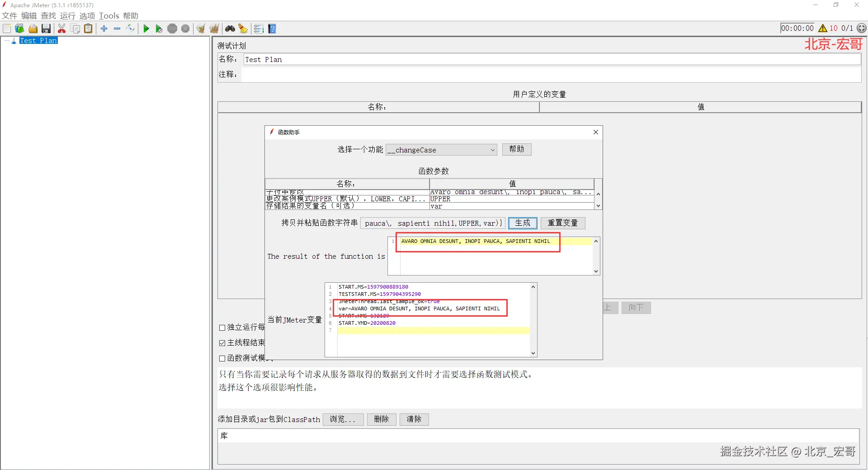The width and height of the screenshot is (868, 470).
Task: Collapse all nodes with minus icon
Action: (x=117, y=28)
